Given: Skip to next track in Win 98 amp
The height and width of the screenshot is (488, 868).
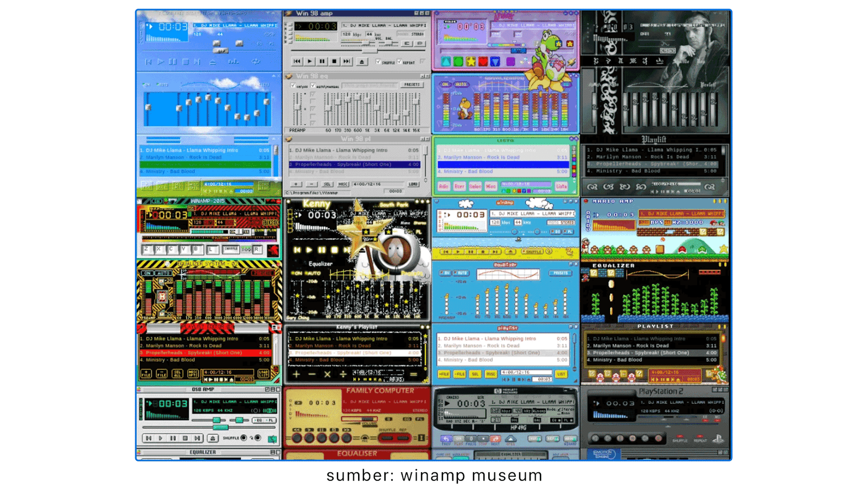Looking at the screenshot, I should click(x=347, y=61).
